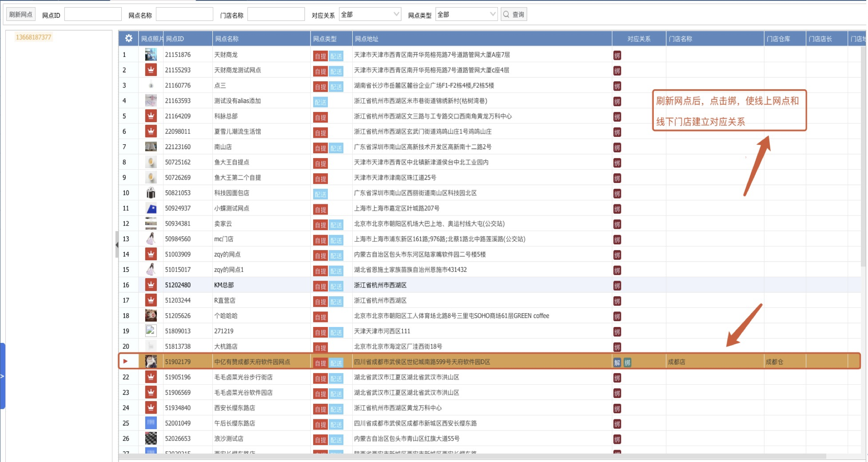The image size is (868, 462).
Task: Click the crown photo icon of 天财商龙测试网点
Action: point(151,70)
